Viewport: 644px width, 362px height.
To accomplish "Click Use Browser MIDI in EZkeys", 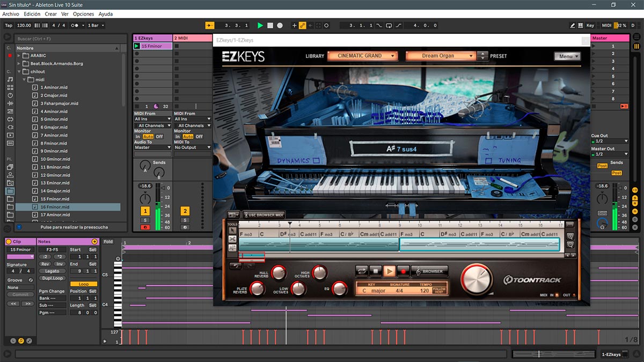I will (264, 215).
